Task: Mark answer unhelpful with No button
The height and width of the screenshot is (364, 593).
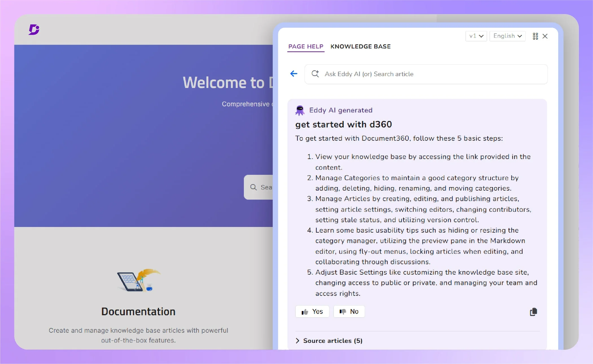Action: click(349, 312)
